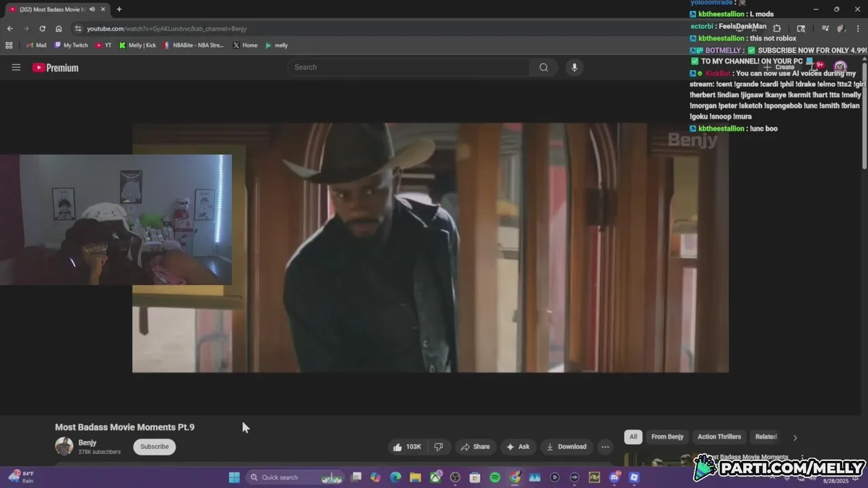This screenshot has width=868, height=488.
Task: Click the video player to pause
Action: pos(430,247)
